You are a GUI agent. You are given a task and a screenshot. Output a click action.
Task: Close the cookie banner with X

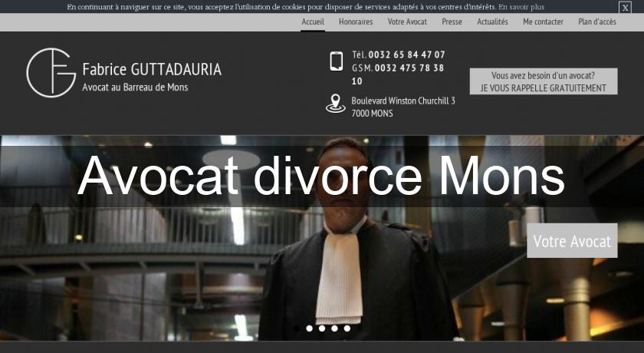point(625,7)
